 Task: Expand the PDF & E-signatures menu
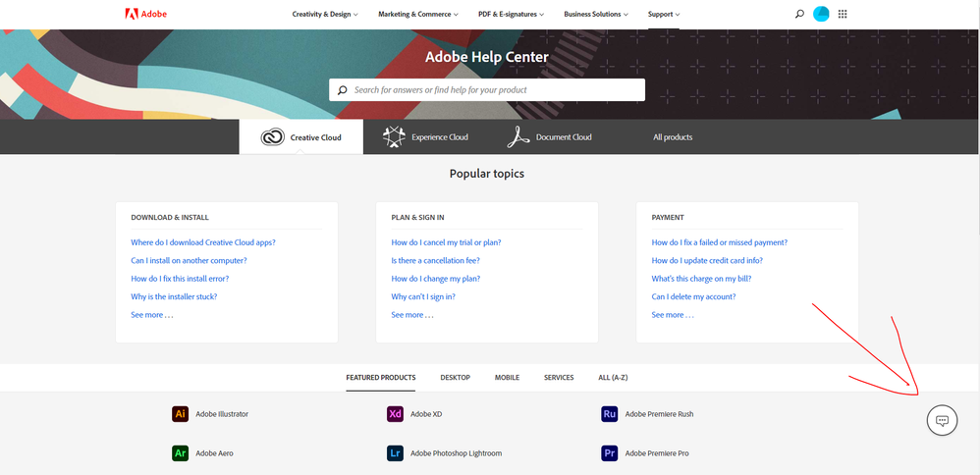click(x=512, y=14)
